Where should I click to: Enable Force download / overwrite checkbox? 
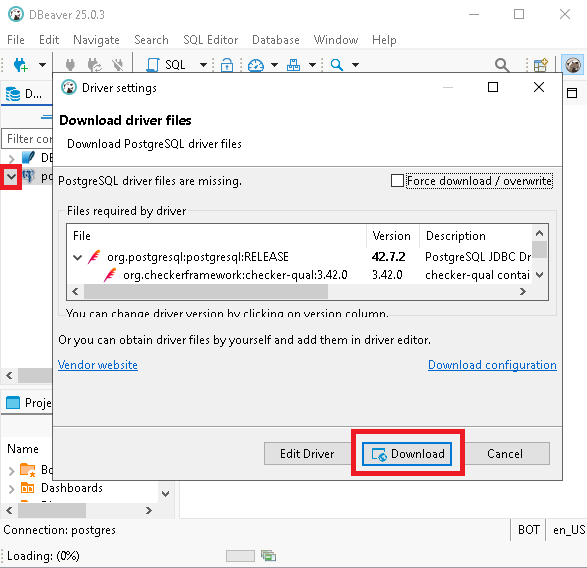pyautogui.click(x=397, y=181)
